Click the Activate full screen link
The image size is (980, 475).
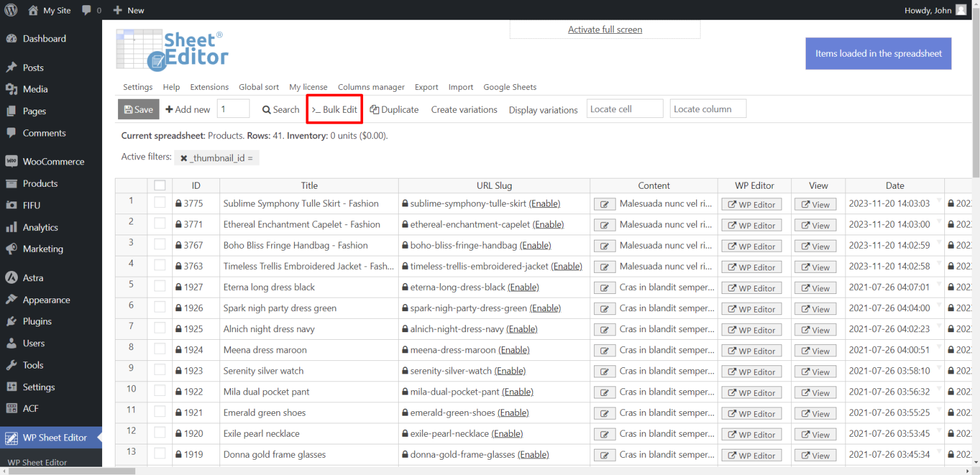click(604, 29)
